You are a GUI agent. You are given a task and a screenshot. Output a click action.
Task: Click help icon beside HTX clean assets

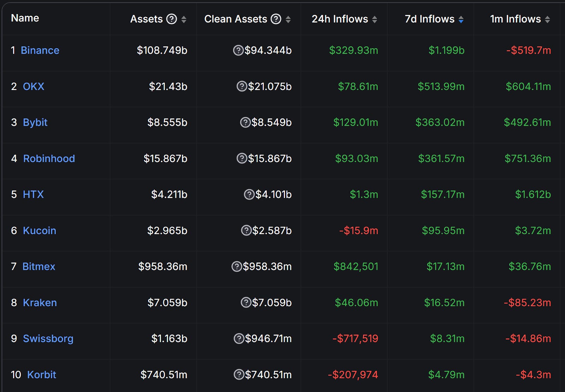pyautogui.click(x=249, y=194)
